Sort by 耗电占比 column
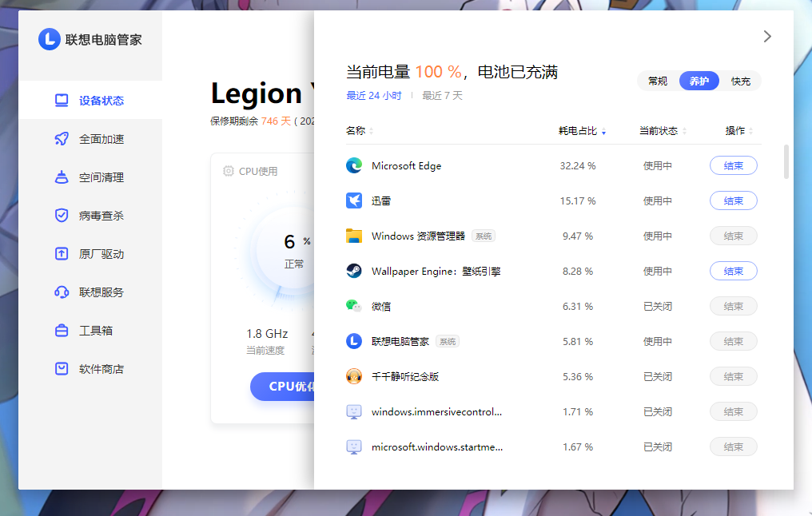The image size is (812, 516). [x=582, y=131]
